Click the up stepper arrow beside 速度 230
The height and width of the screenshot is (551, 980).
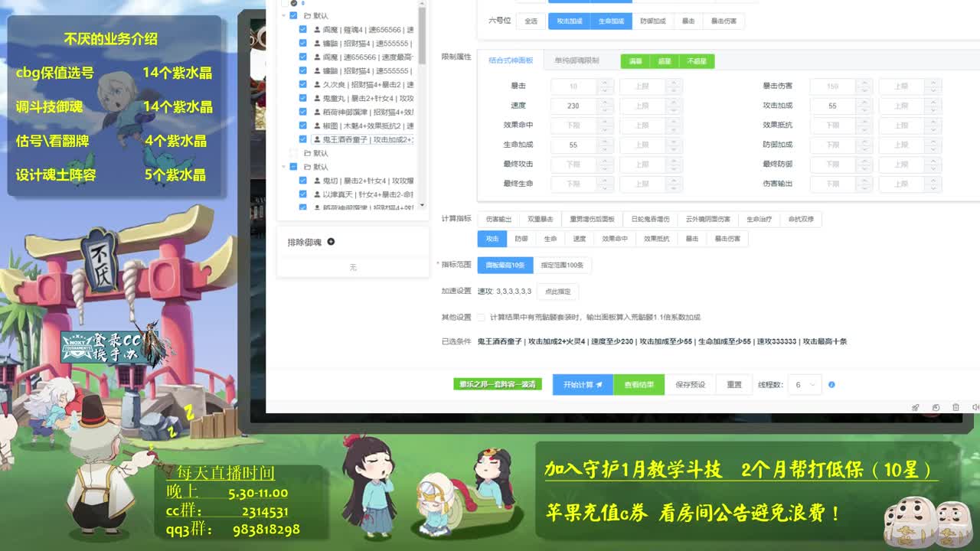pos(605,101)
